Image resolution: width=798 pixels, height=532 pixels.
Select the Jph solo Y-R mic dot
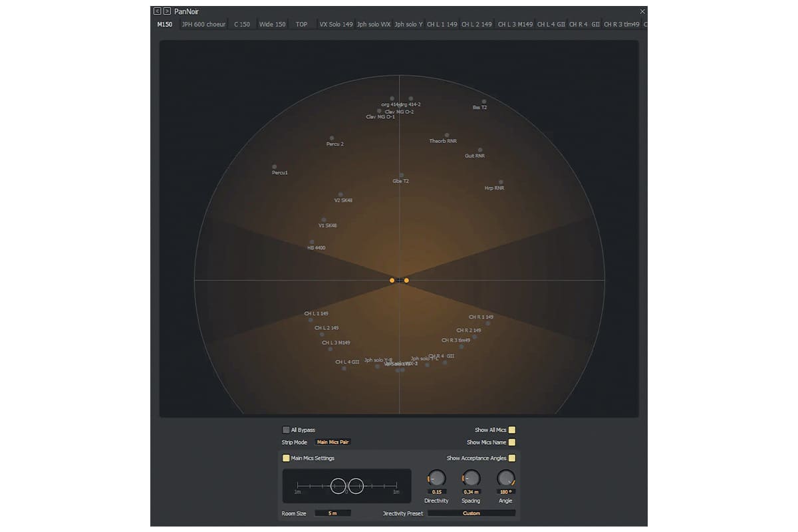(377, 366)
